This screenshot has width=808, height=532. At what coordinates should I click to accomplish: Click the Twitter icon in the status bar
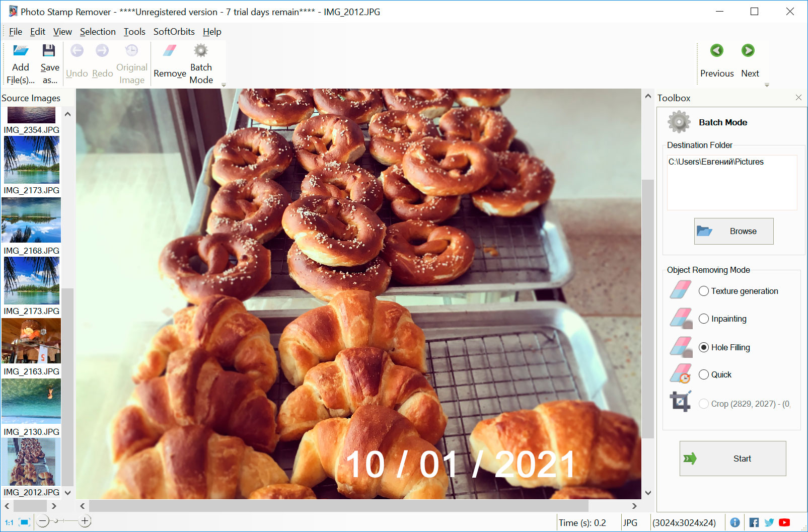[769, 522]
